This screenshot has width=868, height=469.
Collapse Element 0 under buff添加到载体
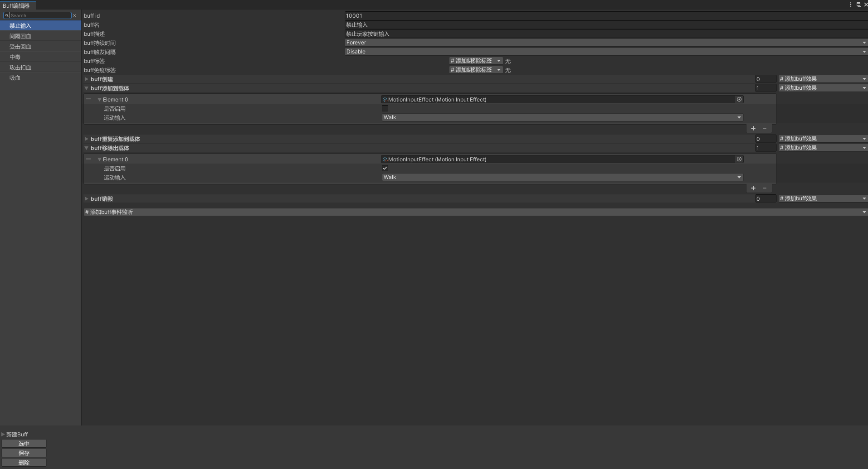pyautogui.click(x=99, y=100)
